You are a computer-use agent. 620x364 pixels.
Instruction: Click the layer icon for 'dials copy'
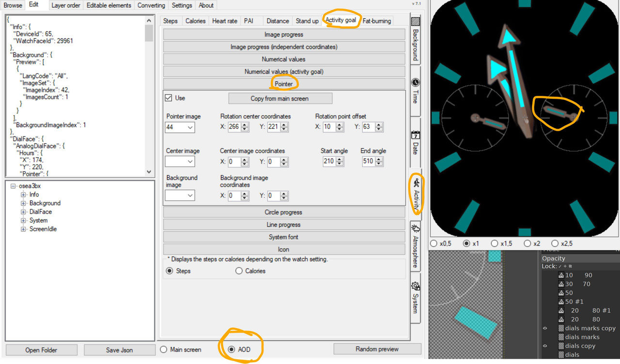tap(561, 346)
